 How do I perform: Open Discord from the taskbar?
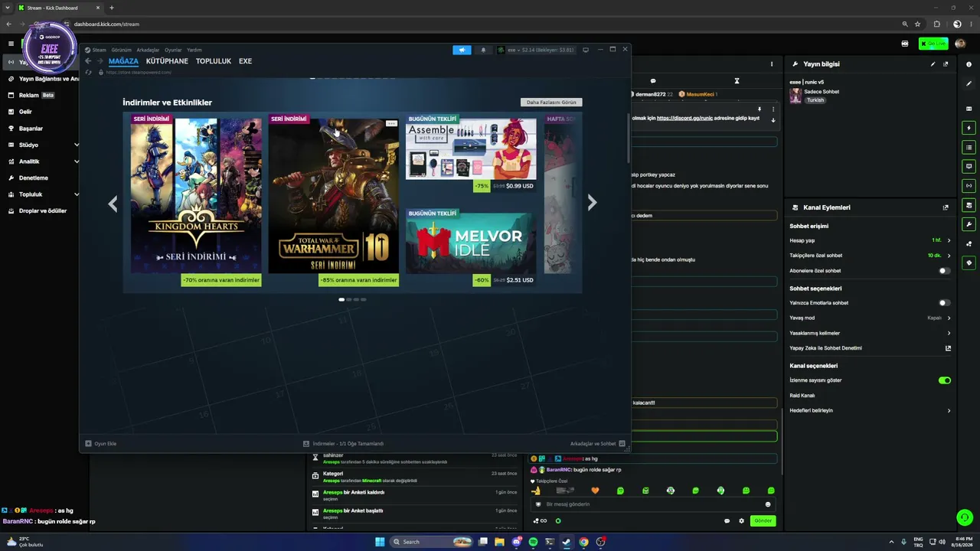pos(517,542)
